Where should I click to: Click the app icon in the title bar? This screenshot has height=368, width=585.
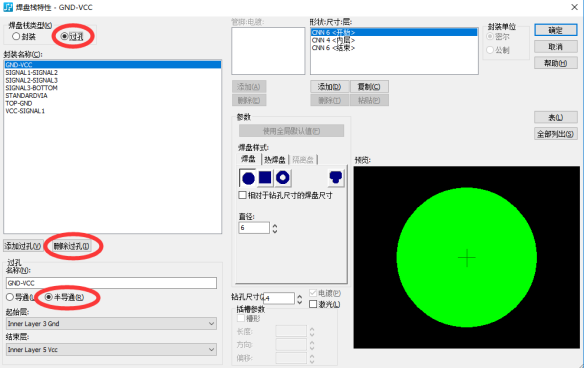point(8,7)
